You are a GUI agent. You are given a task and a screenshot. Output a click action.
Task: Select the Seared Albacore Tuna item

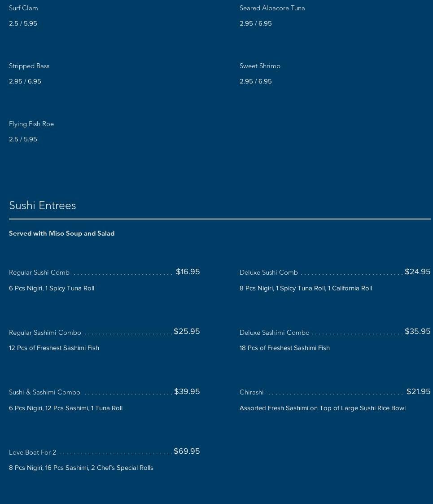[x=272, y=8]
